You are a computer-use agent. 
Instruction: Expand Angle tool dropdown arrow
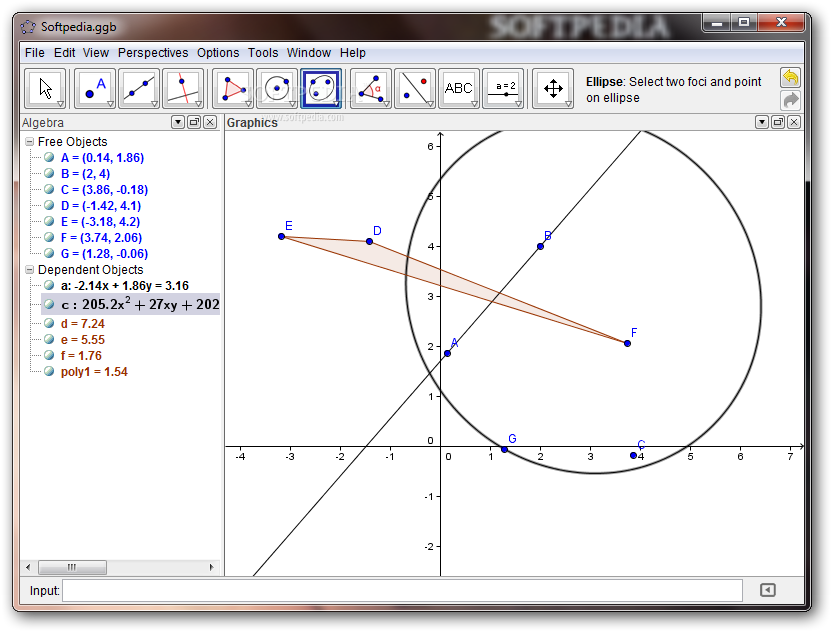pos(386,104)
